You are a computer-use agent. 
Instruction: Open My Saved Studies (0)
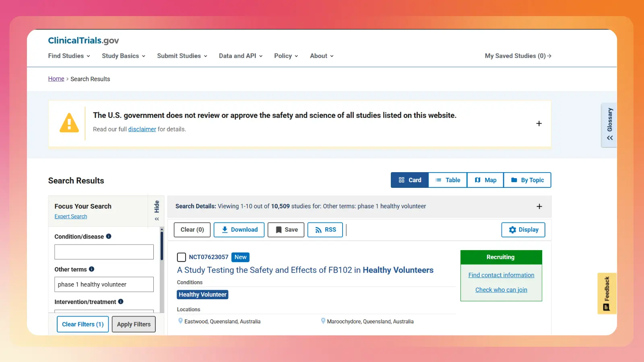(x=518, y=56)
